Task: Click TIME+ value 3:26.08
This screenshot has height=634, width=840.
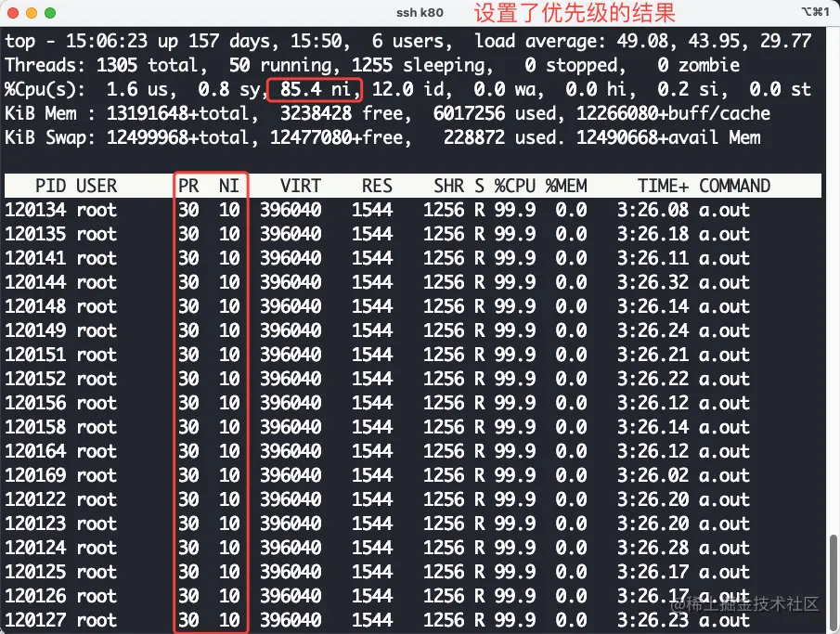Action: coord(653,210)
